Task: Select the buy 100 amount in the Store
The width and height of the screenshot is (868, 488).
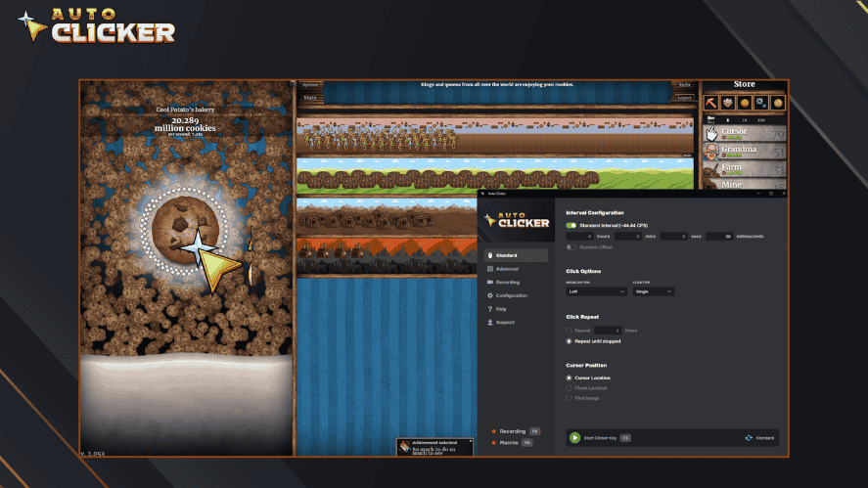Action: coord(761,119)
